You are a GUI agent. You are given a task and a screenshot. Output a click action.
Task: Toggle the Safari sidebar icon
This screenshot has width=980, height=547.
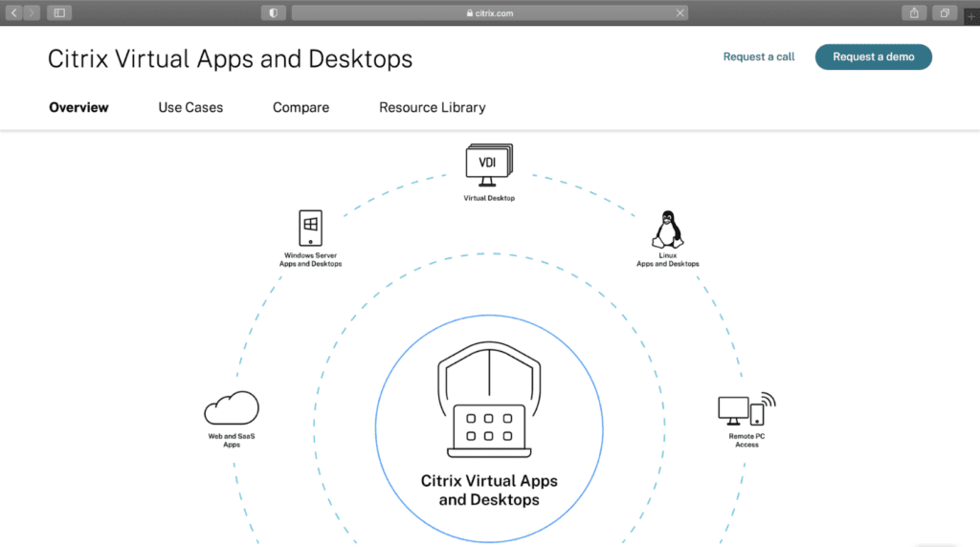59,12
